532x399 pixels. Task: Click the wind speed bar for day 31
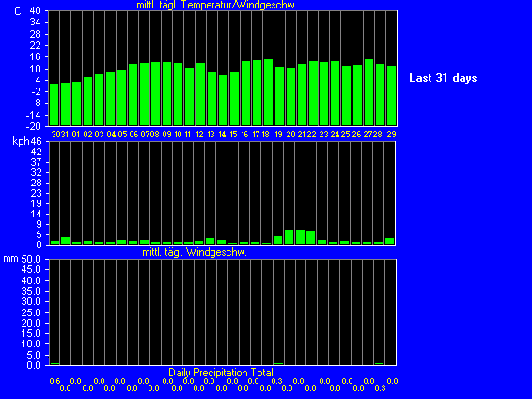click(65, 240)
